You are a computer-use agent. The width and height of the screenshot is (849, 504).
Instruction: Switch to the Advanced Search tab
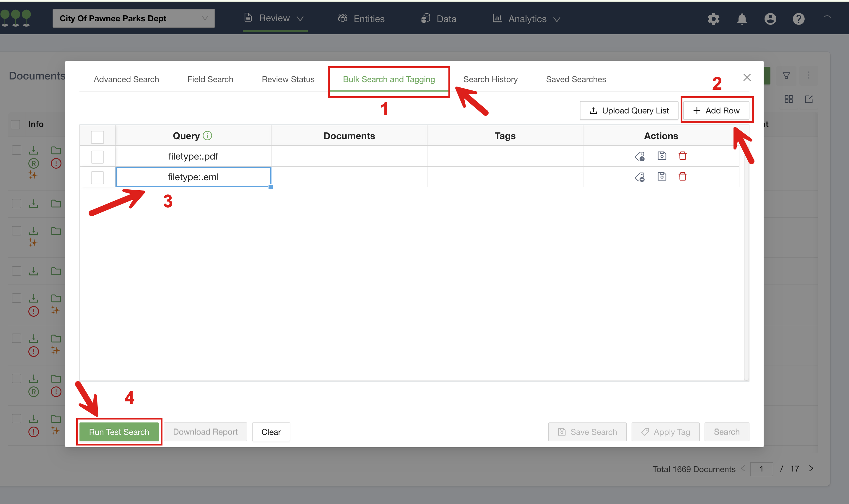click(x=127, y=79)
